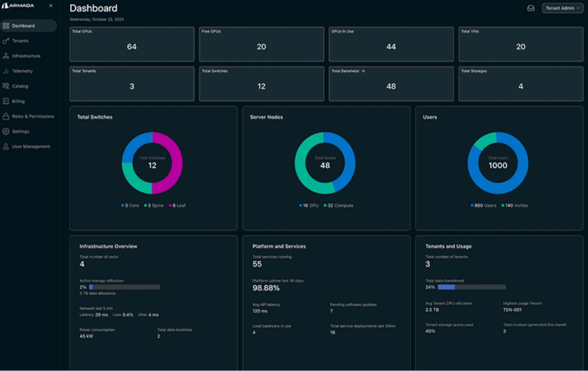
Task: Toggle the 6 Leaf legend item
Action: tap(177, 206)
